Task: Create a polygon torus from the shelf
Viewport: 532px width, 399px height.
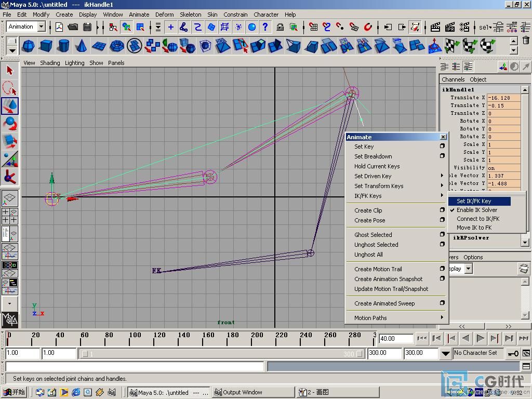Action: coord(117,46)
